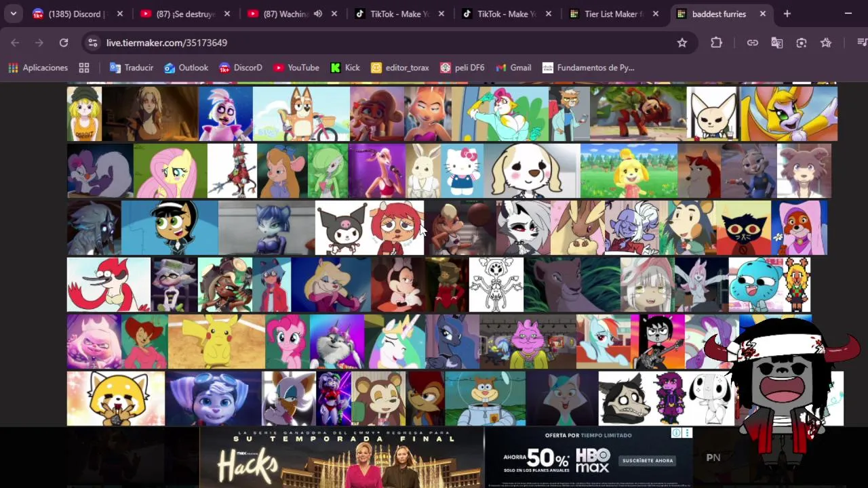Select the Hello Kitty image

(x=462, y=171)
